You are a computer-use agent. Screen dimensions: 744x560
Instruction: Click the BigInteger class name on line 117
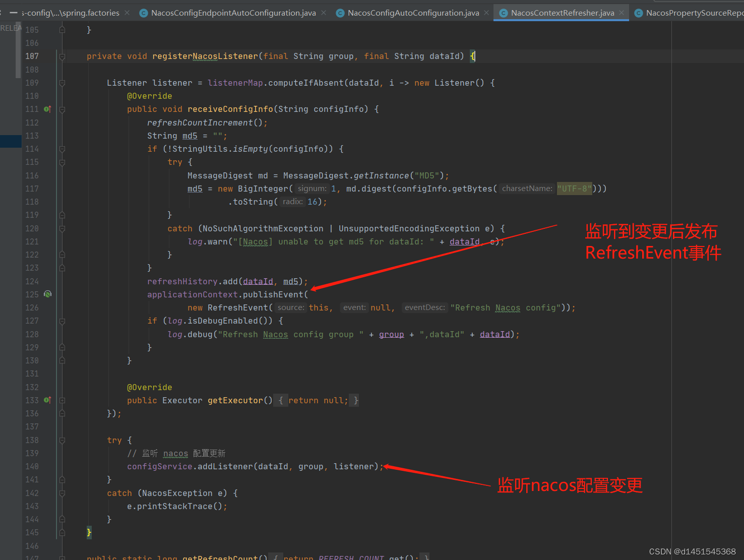coord(263,189)
